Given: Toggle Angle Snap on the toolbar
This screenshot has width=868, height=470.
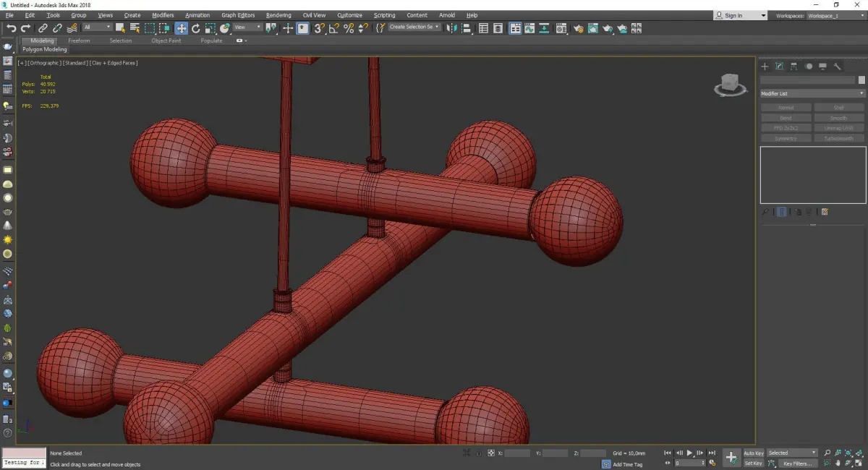Looking at the screenshot, I should click(334, 28).
